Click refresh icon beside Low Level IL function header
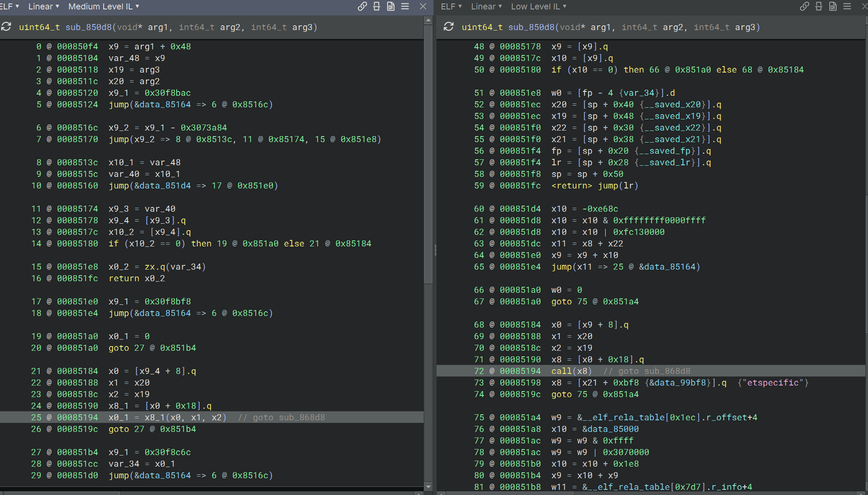868x495 pixels. [449, 27]
